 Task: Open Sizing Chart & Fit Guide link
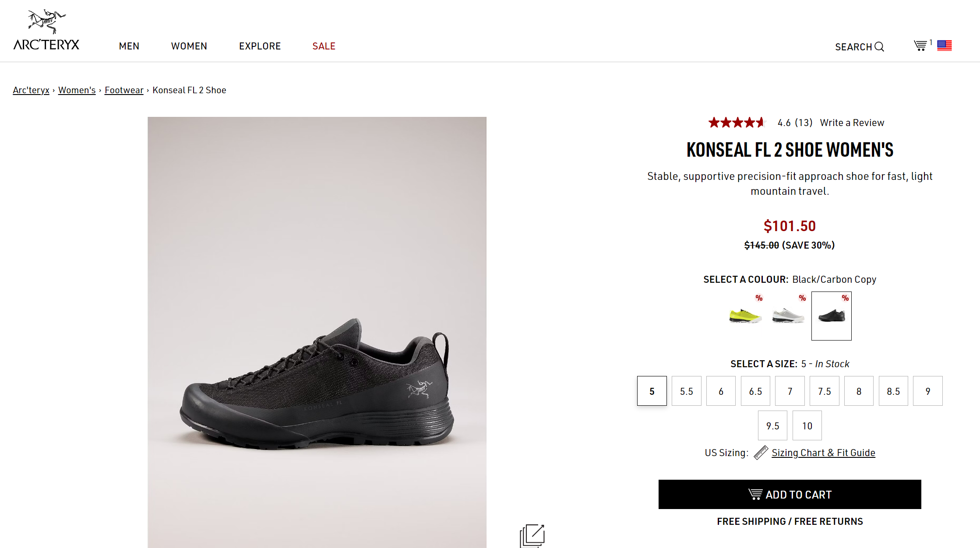(823, 453)
